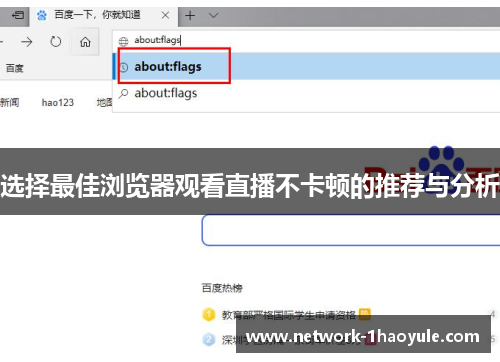The width and height of the screenshot is (500, 362).
Task: Open the 百度 favorites bar link
Action: pos(15,68)
